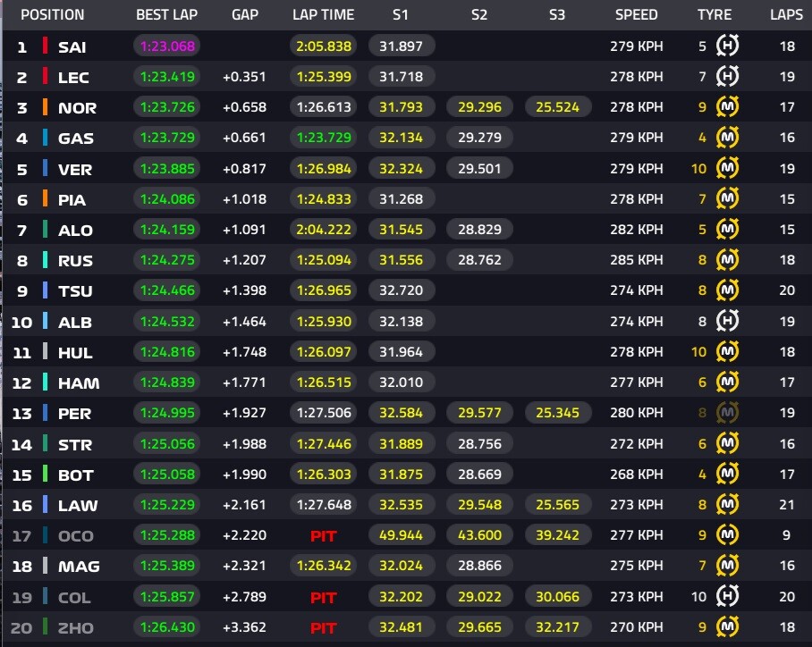Click Colapinto's hard tyre icon
The height and width of the screenshot is (647, 812).
728,597
